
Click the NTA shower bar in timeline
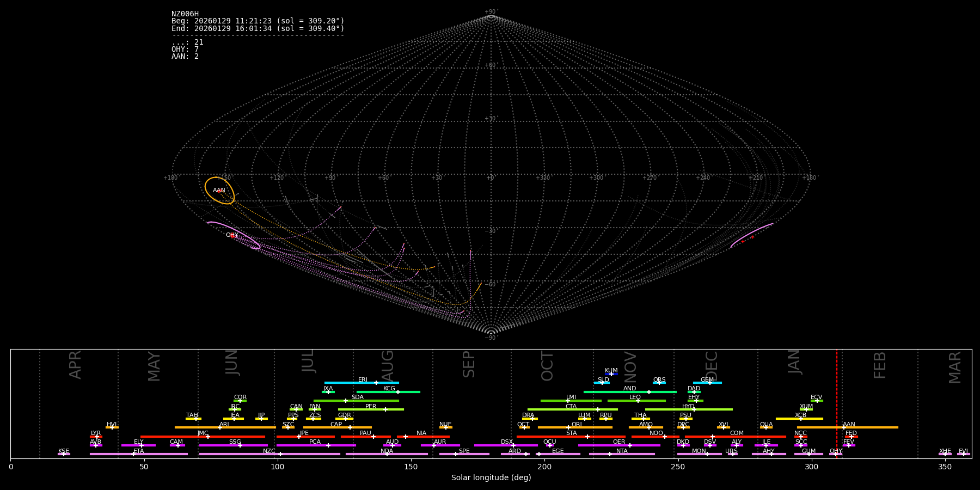pyautogui.click(x=622, y=454)
